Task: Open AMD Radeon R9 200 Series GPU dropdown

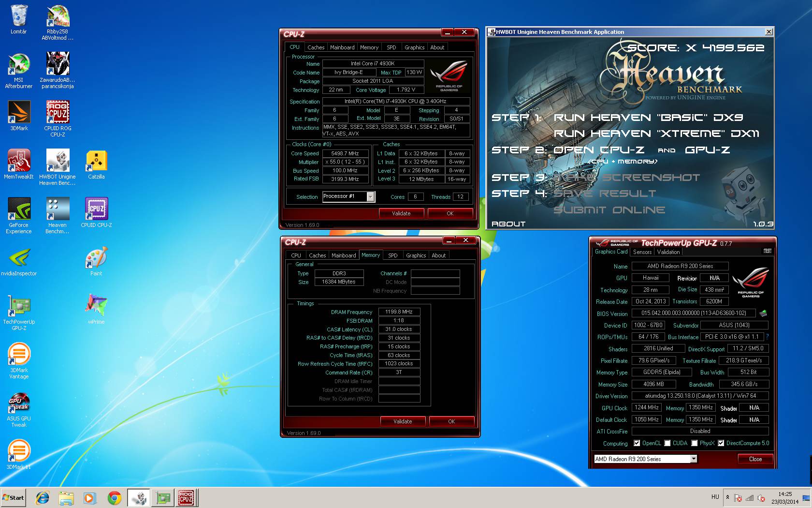Action: tap(694, 459)
